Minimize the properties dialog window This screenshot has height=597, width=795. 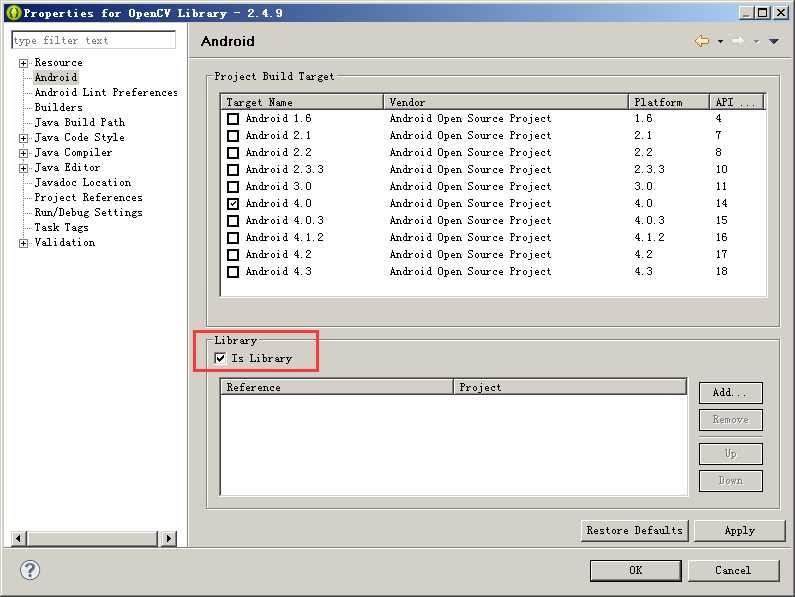[746, 13]
